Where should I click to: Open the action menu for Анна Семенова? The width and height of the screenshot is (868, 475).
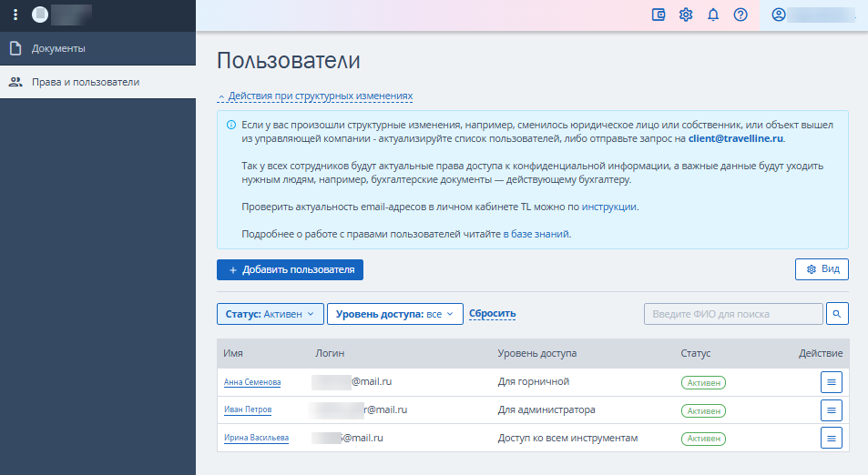click(x=832, y=382)
